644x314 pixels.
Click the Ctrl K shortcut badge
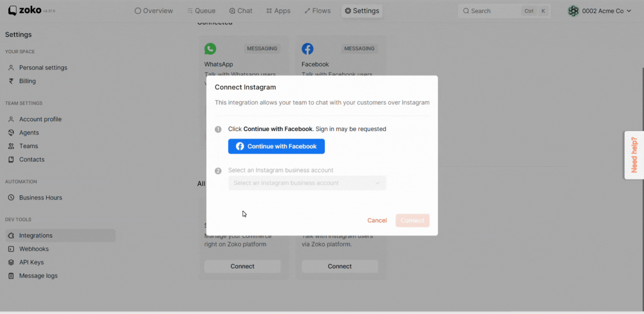pos(535,11)
